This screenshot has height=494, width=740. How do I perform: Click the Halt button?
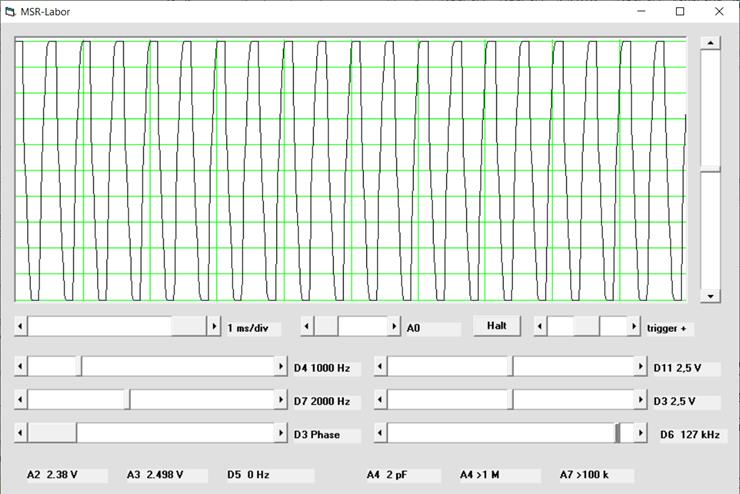[x=497, y=326]
